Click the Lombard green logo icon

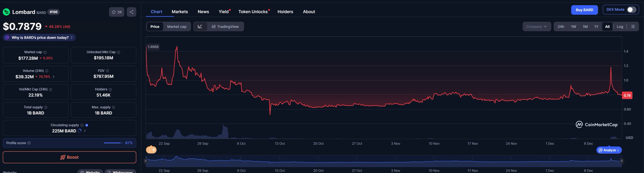click(6, 12)
